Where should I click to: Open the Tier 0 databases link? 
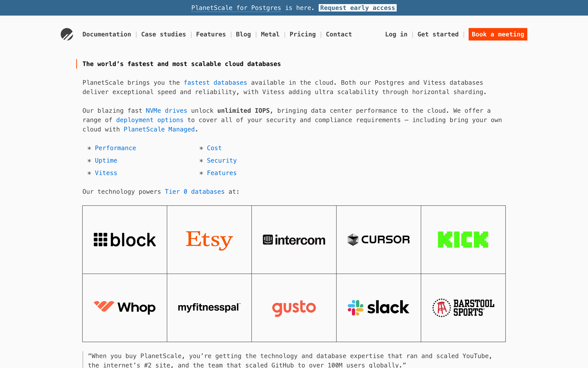pyautogui.click(x=194, y=192)
